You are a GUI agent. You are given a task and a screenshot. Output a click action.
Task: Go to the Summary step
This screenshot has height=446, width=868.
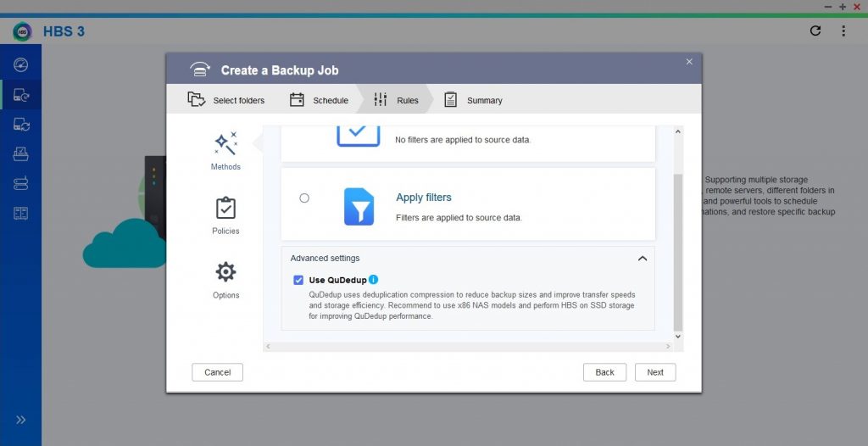(473, 100)
